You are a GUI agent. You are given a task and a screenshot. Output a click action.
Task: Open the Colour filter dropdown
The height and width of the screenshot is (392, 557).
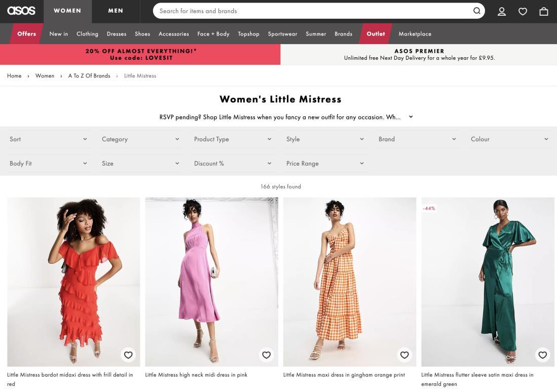coord(509,139)
